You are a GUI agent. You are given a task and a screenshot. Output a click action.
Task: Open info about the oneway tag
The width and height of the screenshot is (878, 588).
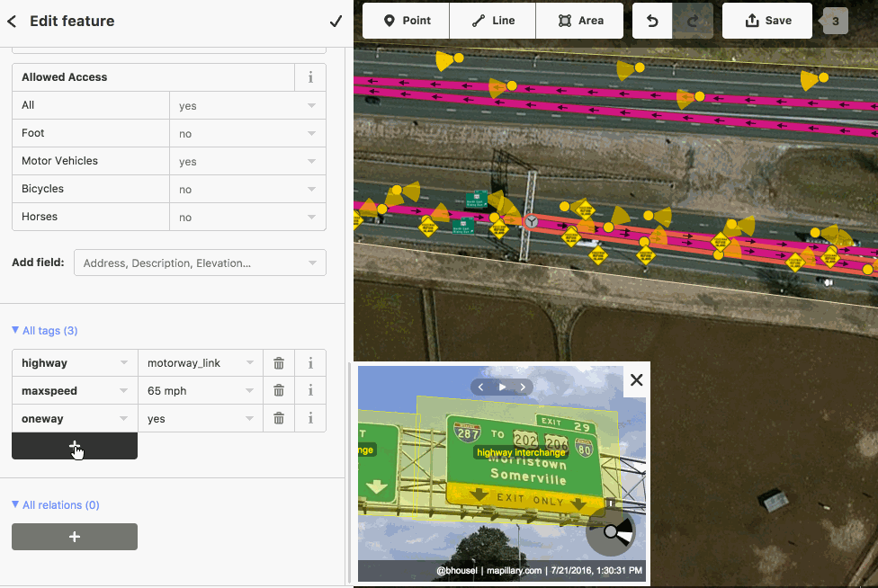309,418
